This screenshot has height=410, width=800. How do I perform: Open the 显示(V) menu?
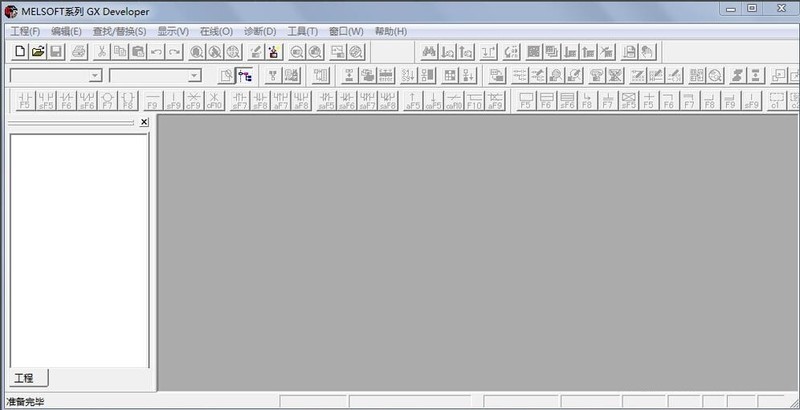click(173, 32)
